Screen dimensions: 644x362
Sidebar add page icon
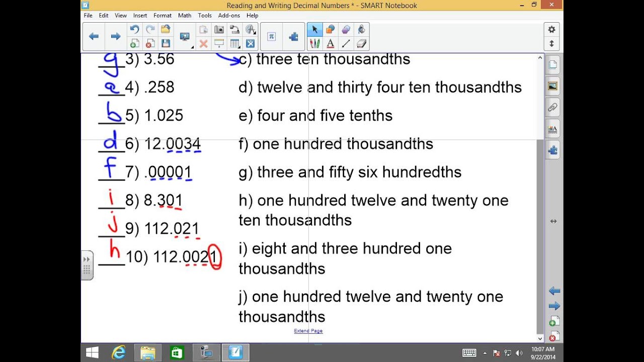[553, 322]
